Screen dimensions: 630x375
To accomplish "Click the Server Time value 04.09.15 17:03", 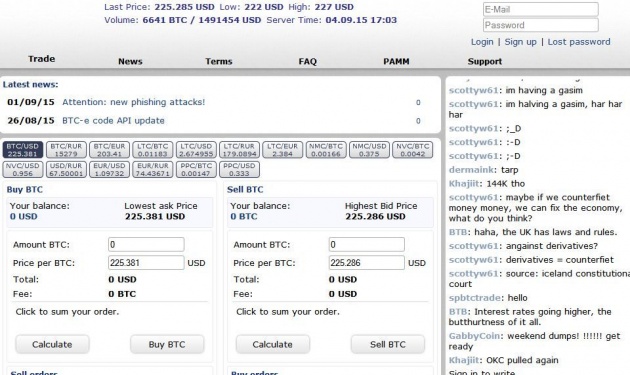I will [361, 20].
